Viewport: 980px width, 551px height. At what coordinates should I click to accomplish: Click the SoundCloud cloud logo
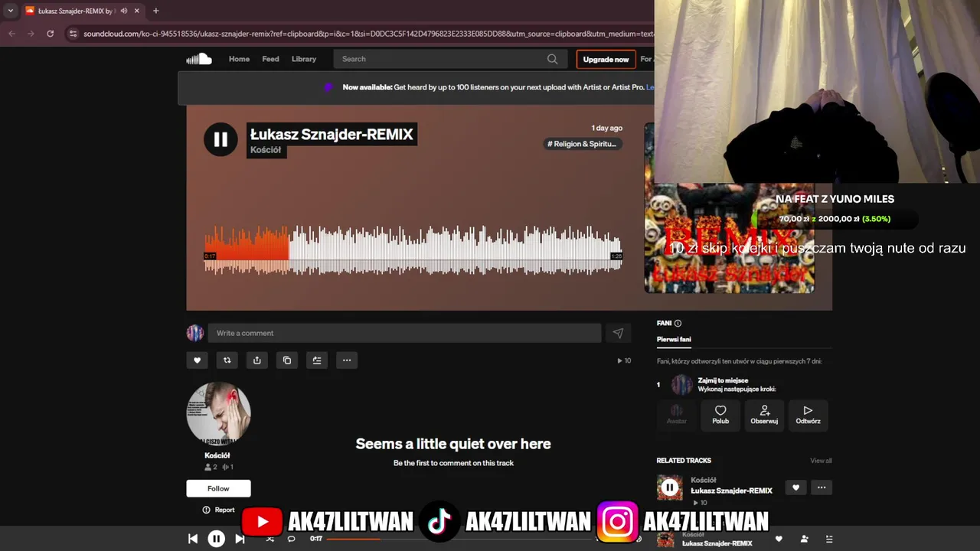tap(198, 59)
